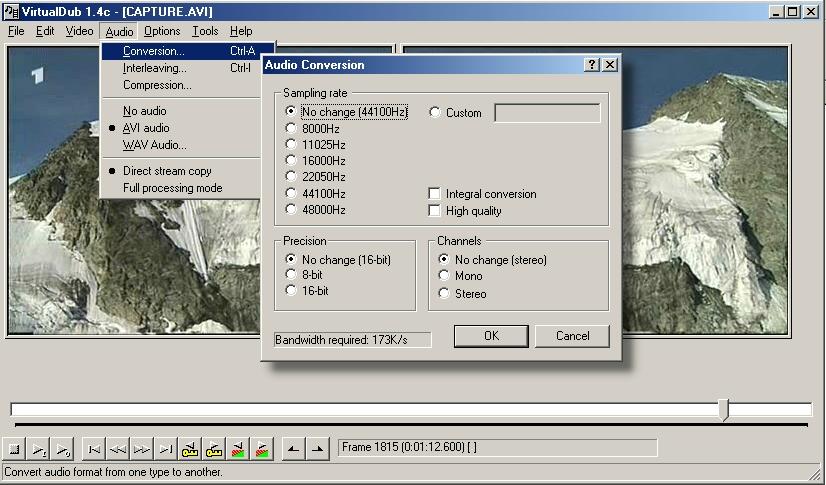Jump to the start of the video
The height and width of the screenshot is (485, 826).
click(x=93, y=449)
